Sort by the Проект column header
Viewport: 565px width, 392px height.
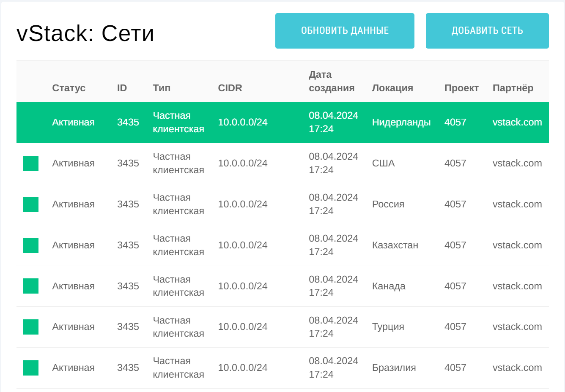pyautogui.click(x=461, y=88)
